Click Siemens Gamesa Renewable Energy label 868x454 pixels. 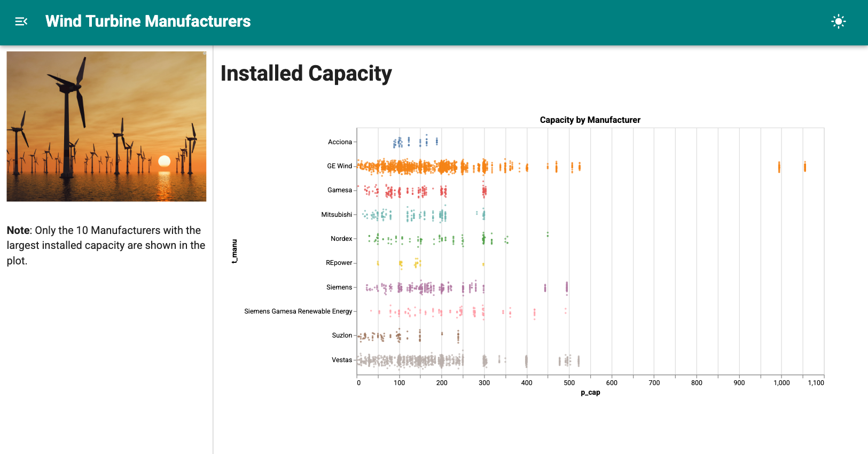(298, 311)
